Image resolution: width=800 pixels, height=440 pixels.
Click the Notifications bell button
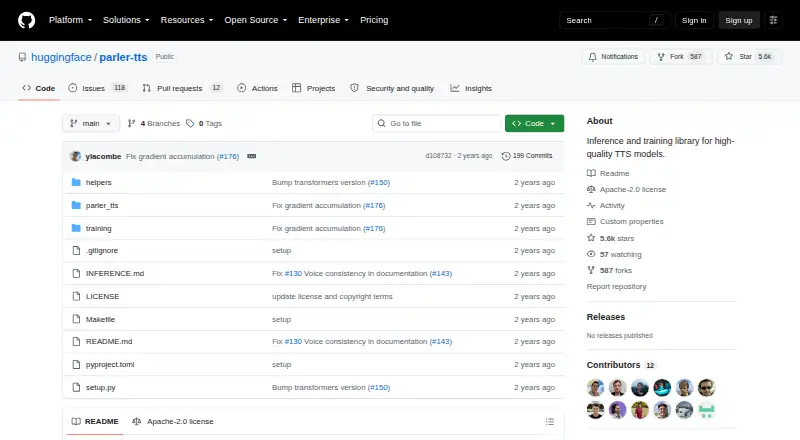click(x=613, y=57)
